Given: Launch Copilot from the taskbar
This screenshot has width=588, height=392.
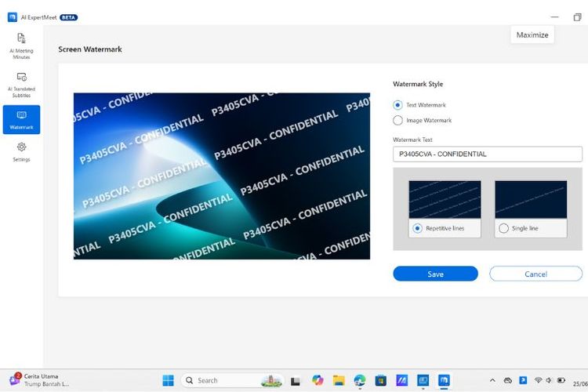Looking at the screenshot, I should click(x=318, y=380).
